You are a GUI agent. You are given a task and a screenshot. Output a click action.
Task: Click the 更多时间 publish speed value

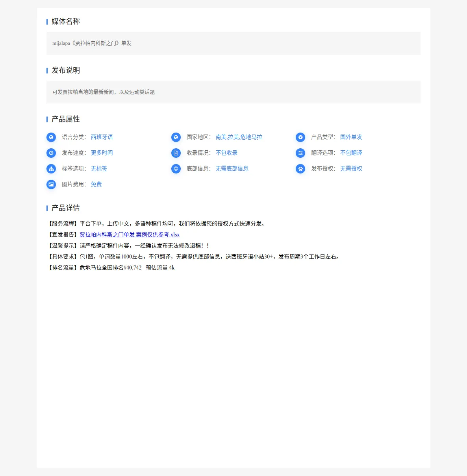point(102,153)
